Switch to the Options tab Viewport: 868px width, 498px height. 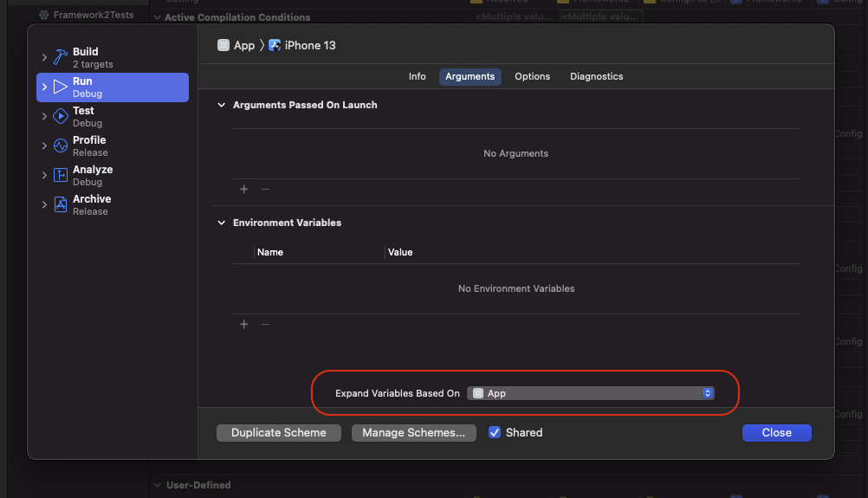point(533,76)
